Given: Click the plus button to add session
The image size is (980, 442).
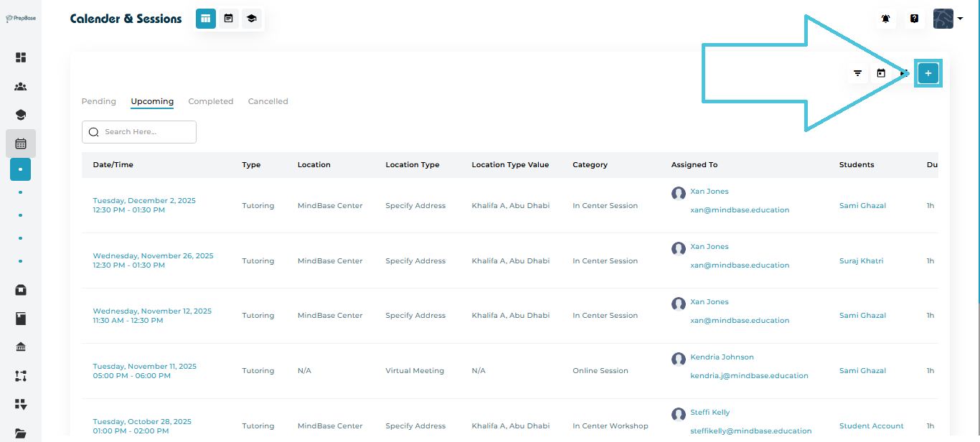Looking at the screenshot, I should pyautogui.click(x=928, y=73).
